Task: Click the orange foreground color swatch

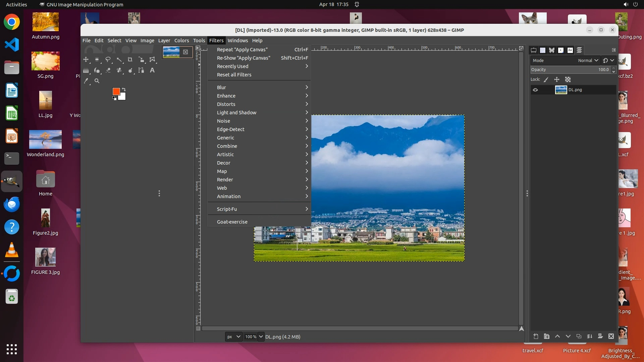Action: coord(116,91)
